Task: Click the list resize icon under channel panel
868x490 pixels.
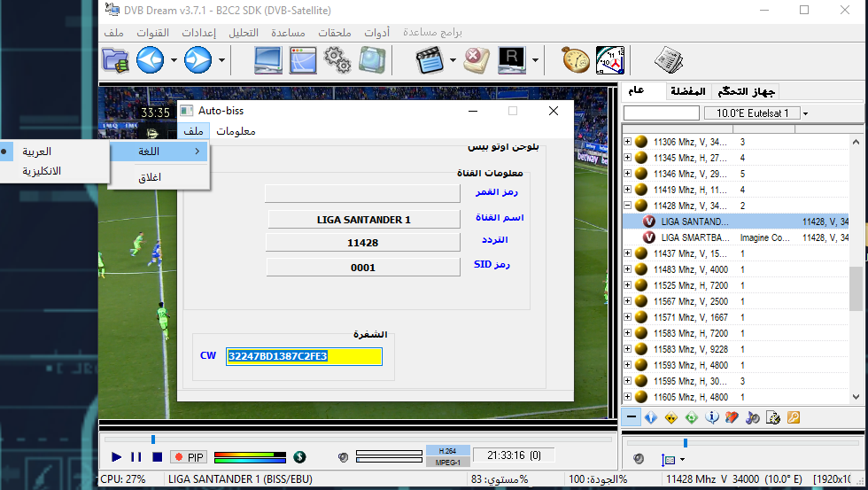Action: [669, 460]
